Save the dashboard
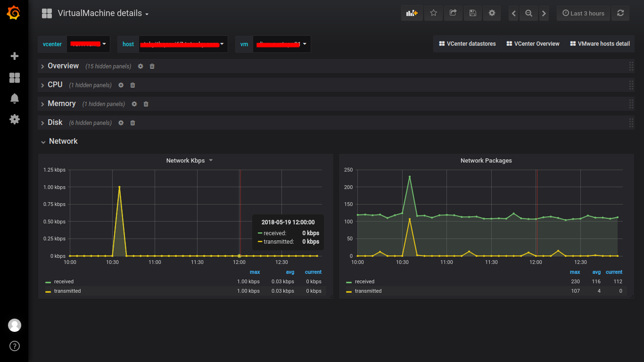This screenshot has width=644, height=362. [472, 13]
